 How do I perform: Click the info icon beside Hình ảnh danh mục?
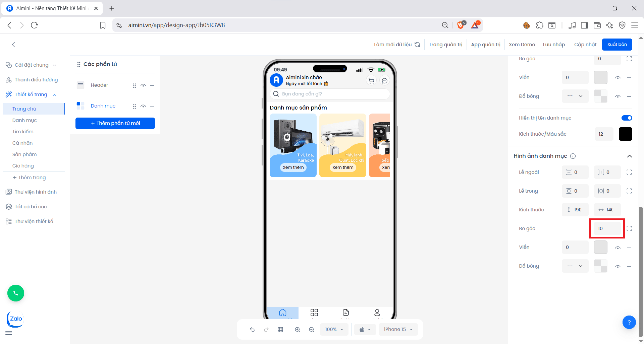click(x=573, y=156)
